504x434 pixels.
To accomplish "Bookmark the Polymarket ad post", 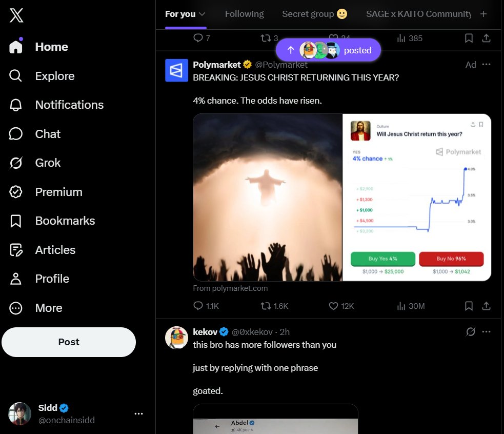I will pyautogui.click(x=469, y=306).
